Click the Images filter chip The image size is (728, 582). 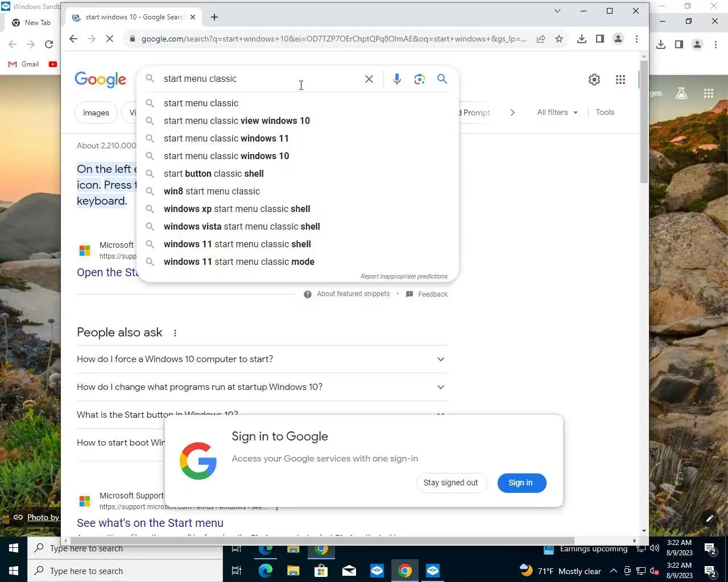pos(96,113)
